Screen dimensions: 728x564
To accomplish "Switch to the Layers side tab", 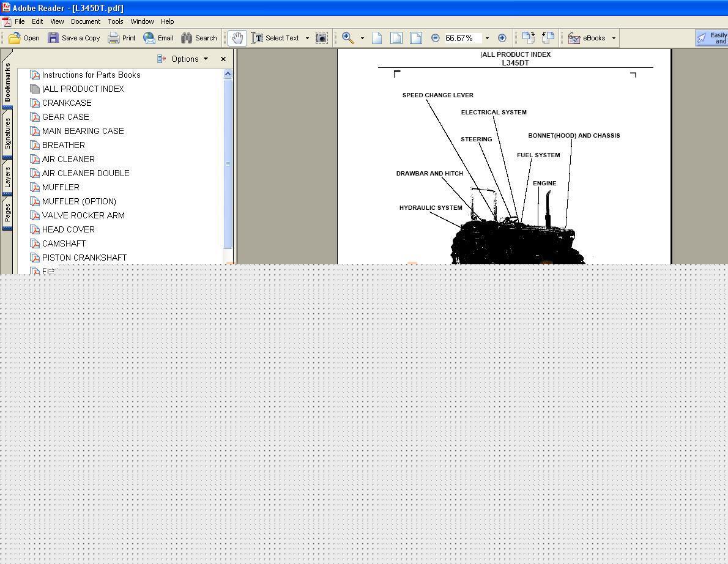I will tap(7, 177).
